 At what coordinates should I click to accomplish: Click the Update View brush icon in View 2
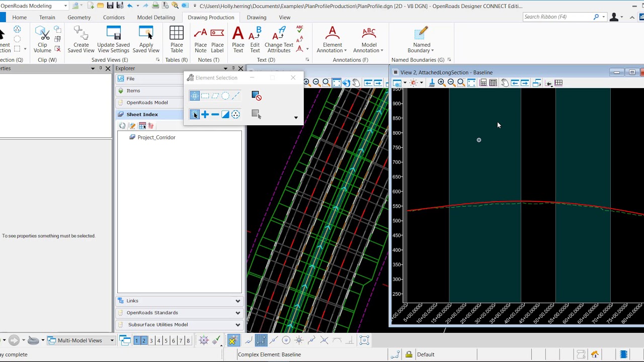(432, 83)
